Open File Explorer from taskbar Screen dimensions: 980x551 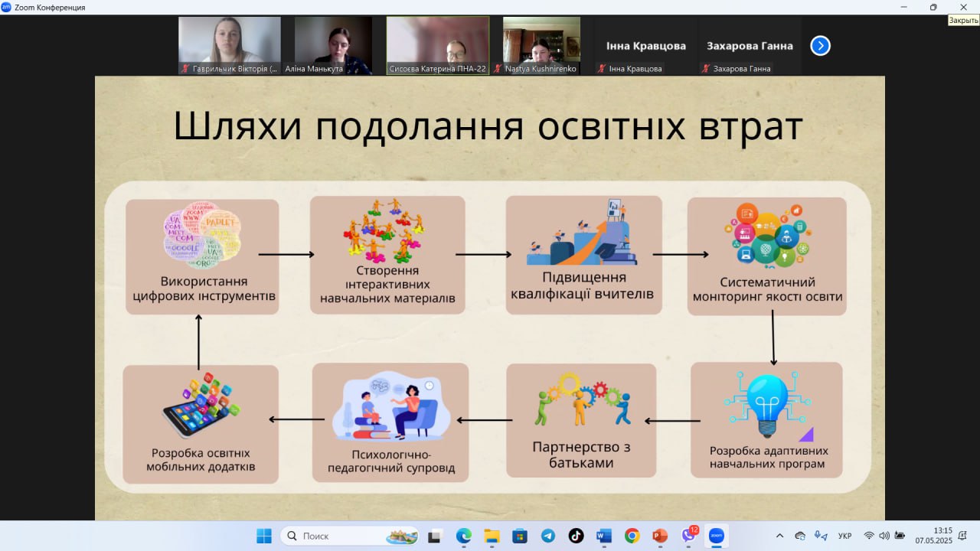pos(492,536)
